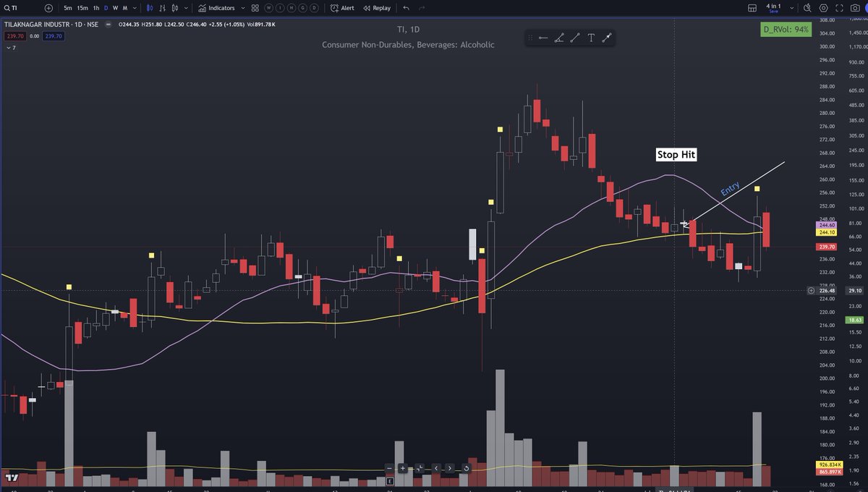Screen dimensions: 868x492
Task: Select the M monthly timeframe
Action: [x=125, y=8]
